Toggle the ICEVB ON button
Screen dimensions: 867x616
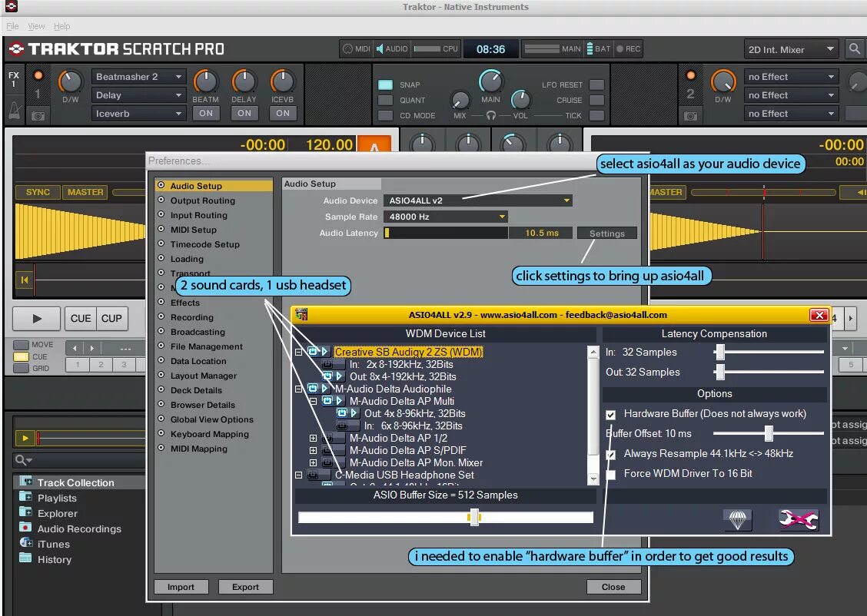(283, 113)
